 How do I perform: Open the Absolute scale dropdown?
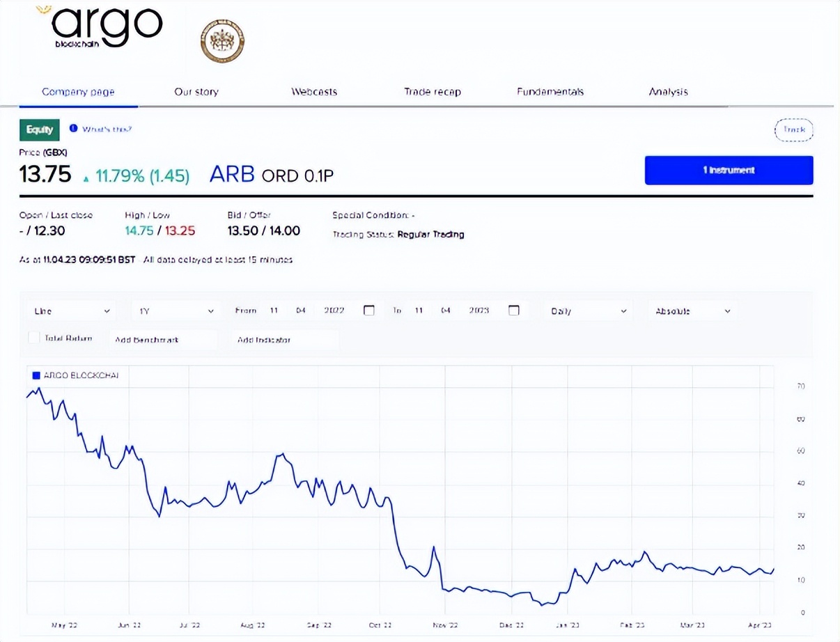coord(692,311)
